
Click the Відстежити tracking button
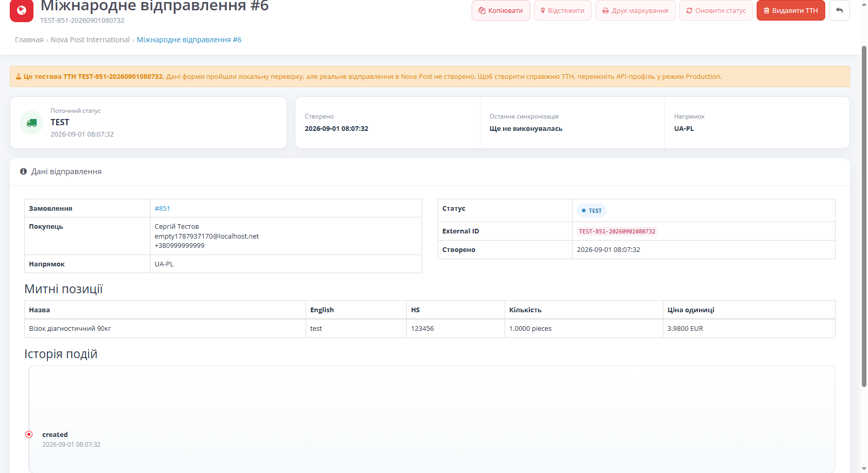click(x=562, y=10)
